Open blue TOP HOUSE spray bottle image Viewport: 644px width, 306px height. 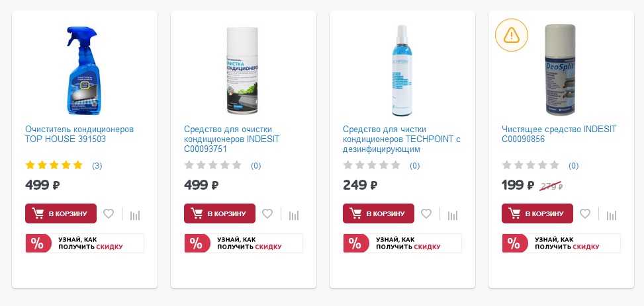84,71
